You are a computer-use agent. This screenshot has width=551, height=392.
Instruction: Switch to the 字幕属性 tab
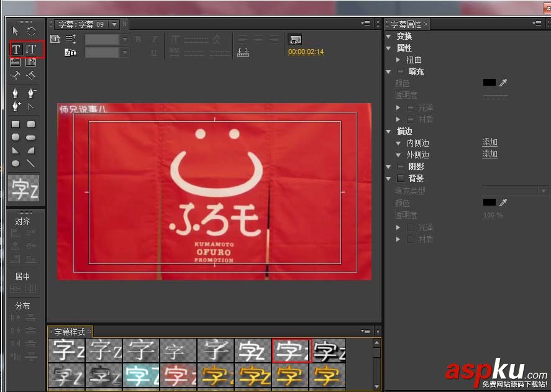[x=406, y=24]
